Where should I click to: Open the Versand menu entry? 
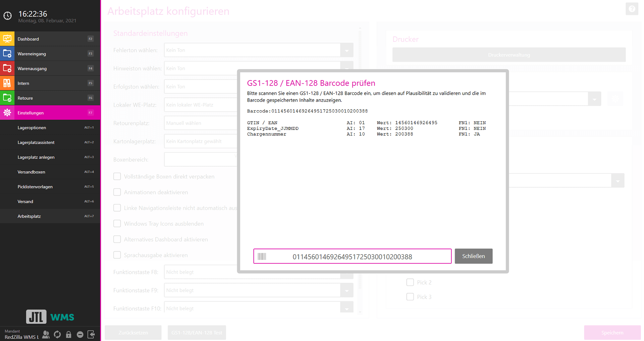50,201
